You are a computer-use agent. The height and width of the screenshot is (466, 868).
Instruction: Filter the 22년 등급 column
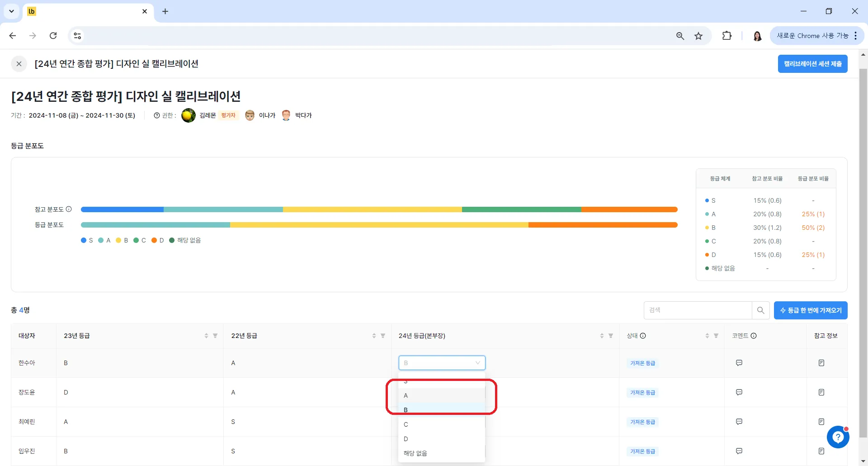[383, 336]
